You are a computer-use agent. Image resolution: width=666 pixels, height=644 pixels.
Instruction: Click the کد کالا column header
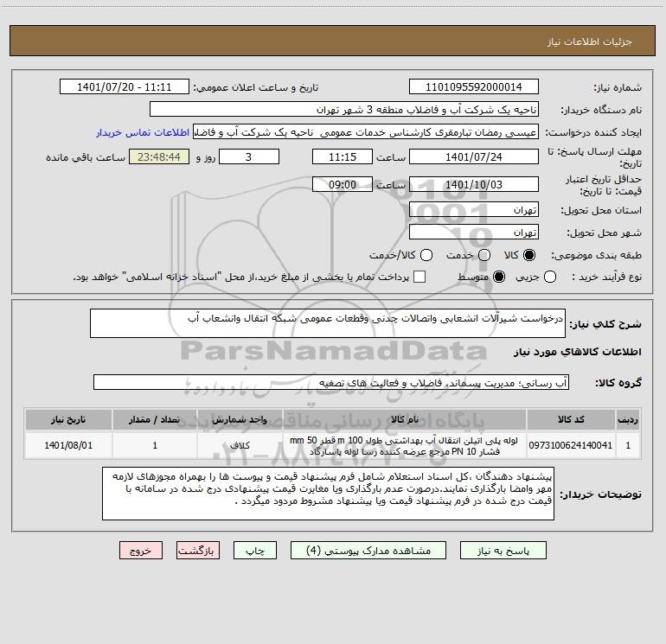coord(571,419)
